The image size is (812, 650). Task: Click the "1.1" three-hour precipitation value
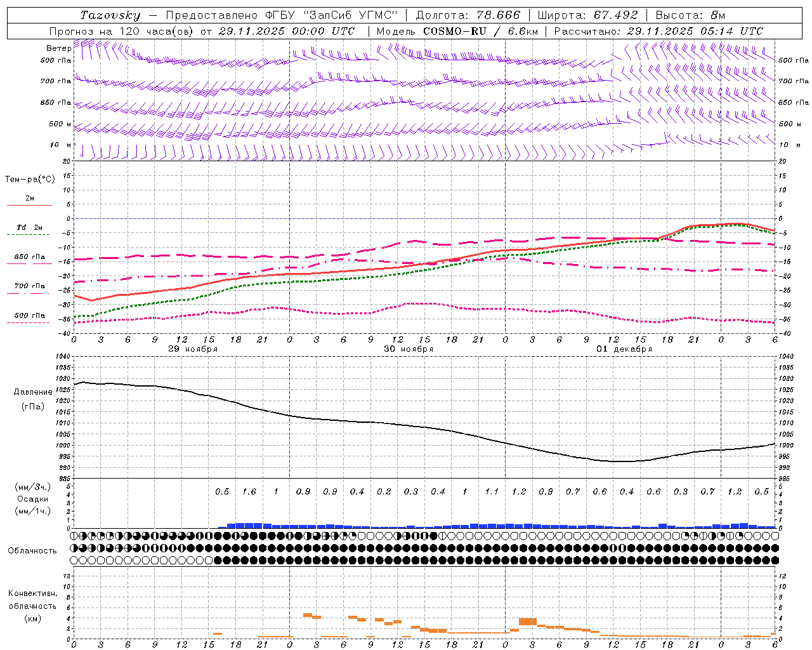pos(492,491)
